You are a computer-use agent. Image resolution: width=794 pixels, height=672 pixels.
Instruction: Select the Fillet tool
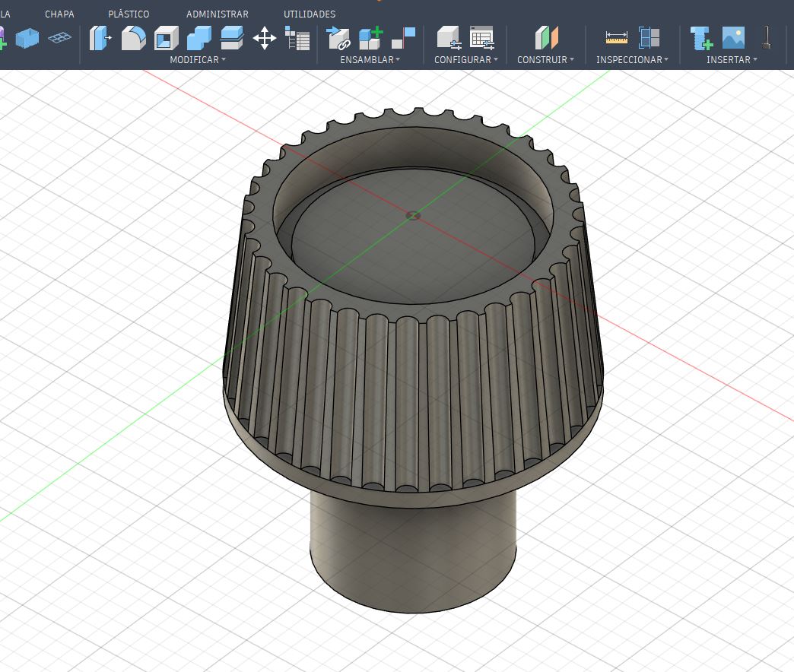coord(133,38)
